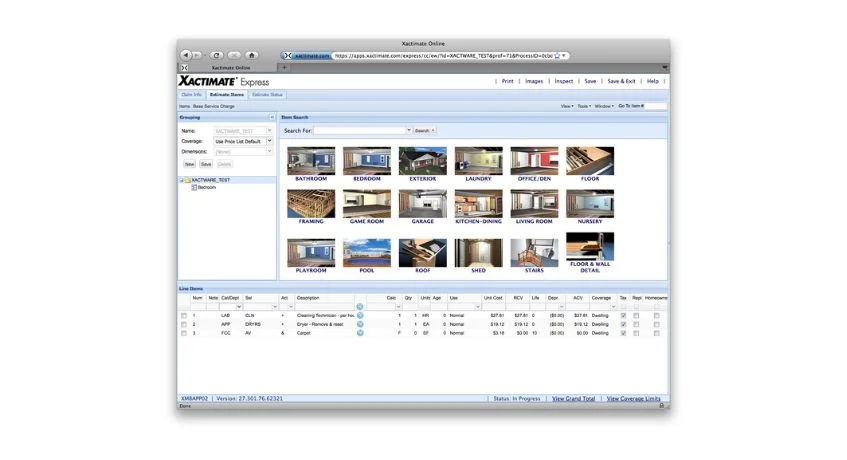Switch to the Estimate Items tab
This screenshot has width=847, height=460.
click(227, 94)
